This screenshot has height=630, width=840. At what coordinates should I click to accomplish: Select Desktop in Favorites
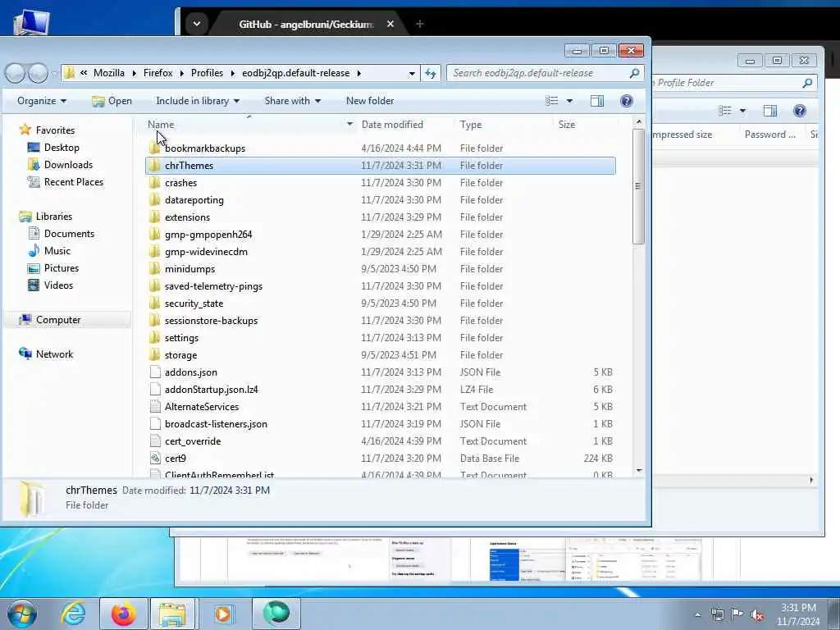click(x=62, y=148)
